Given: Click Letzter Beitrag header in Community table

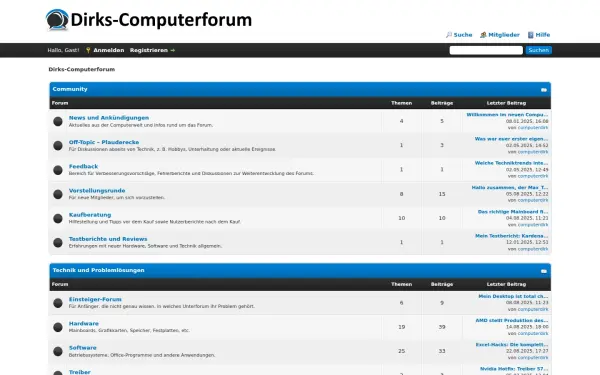Looking at the screenshot, I should coord(506,103).
